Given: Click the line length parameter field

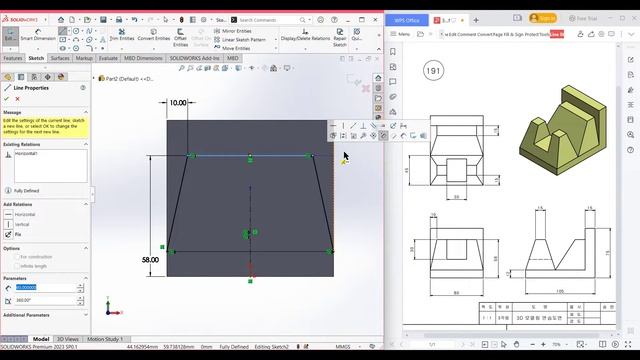Looking at the screenshot, I should [x=46, y=287].
